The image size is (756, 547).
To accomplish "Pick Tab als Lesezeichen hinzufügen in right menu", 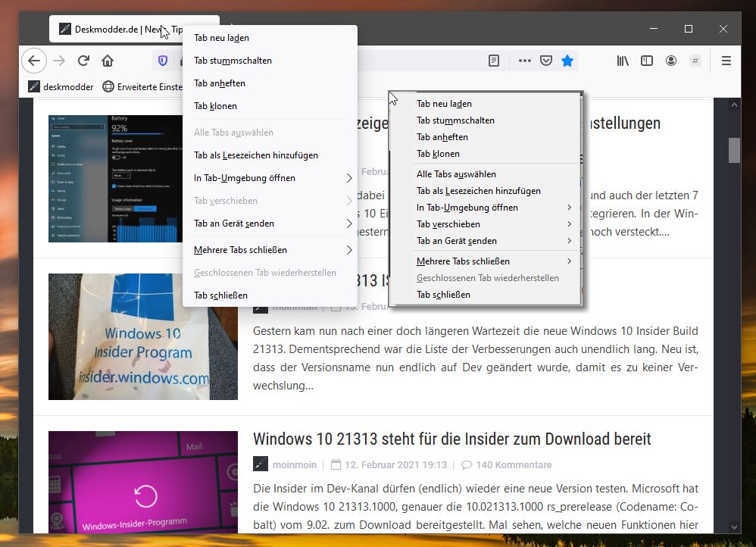I will point(486,190).
